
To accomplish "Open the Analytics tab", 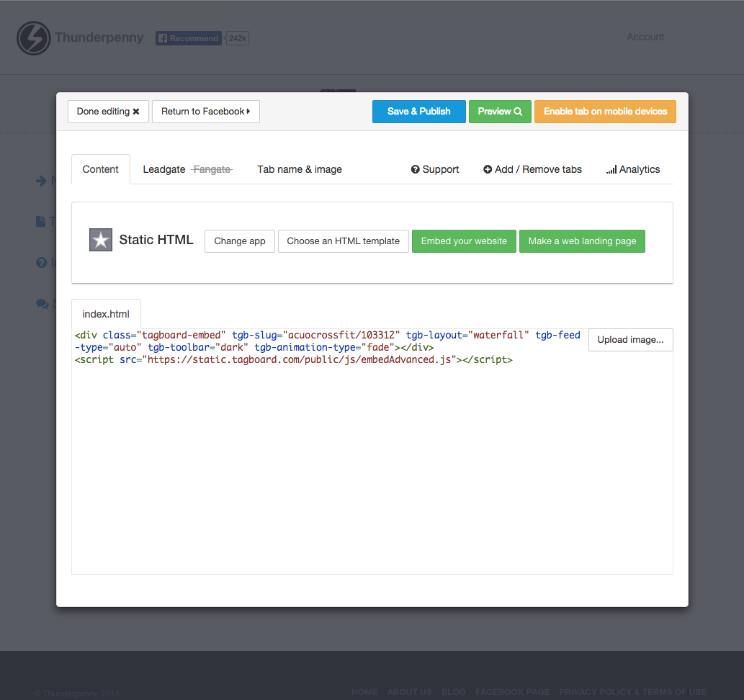I will (x=633, y=169).
